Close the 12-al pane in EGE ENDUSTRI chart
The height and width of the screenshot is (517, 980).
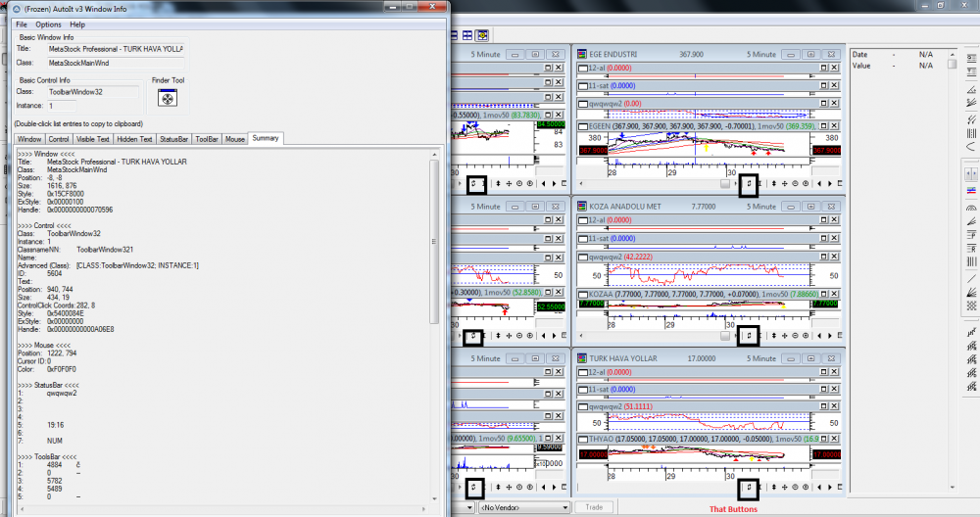(834, 68)
